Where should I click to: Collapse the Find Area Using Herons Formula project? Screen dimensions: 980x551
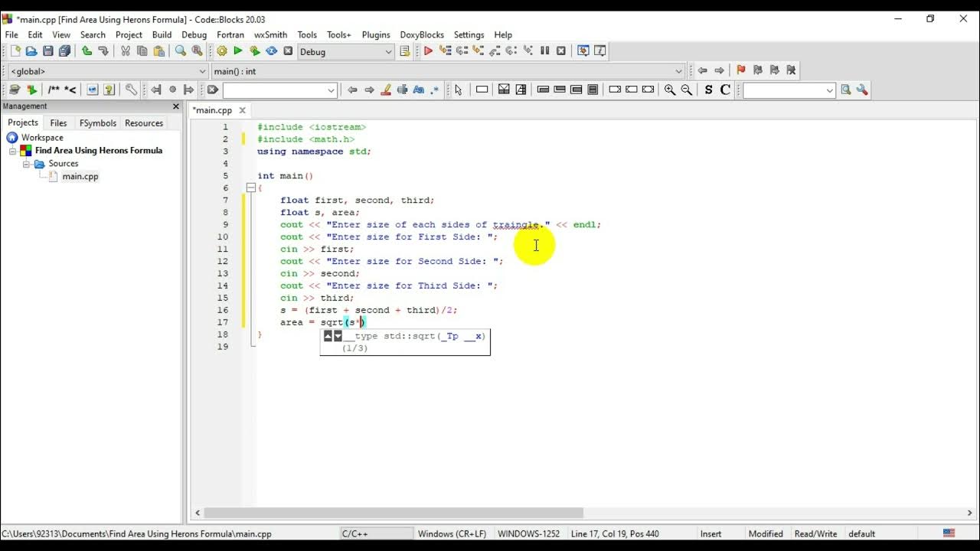[x=13, y=151]
